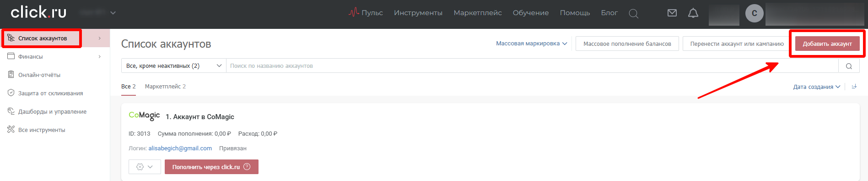The image size is (868, 181).
Task: Click the Массовое пополнение балансов button
Action: point(627,44)
